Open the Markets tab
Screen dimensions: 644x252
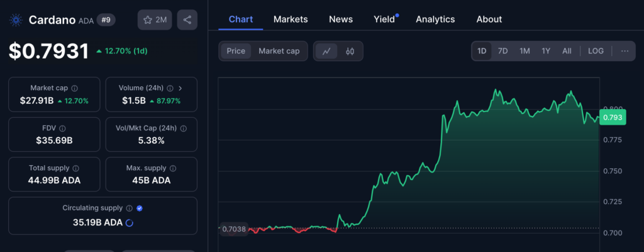click(x=291, y=19)
